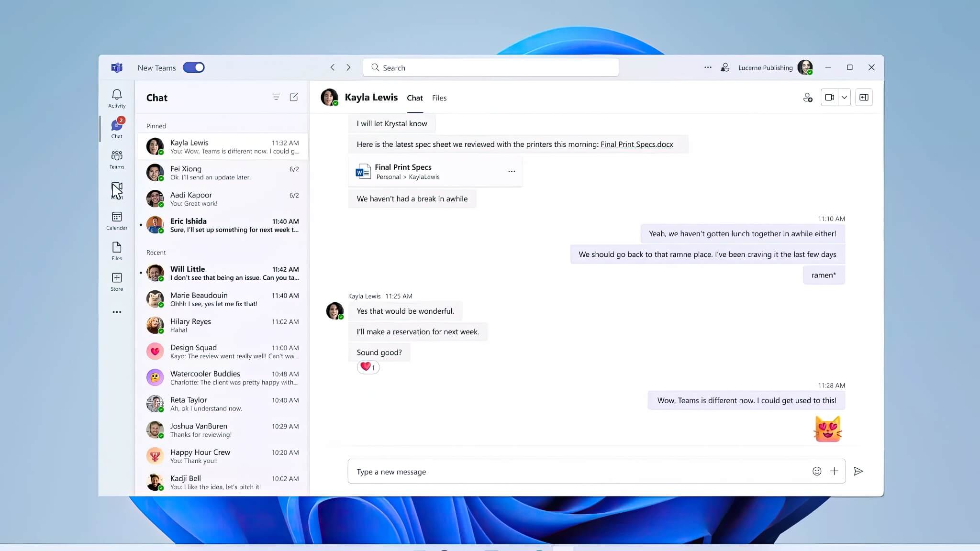Click the filter icon in the Chat panel
980x551 pixels.
(x=276, y=97)
